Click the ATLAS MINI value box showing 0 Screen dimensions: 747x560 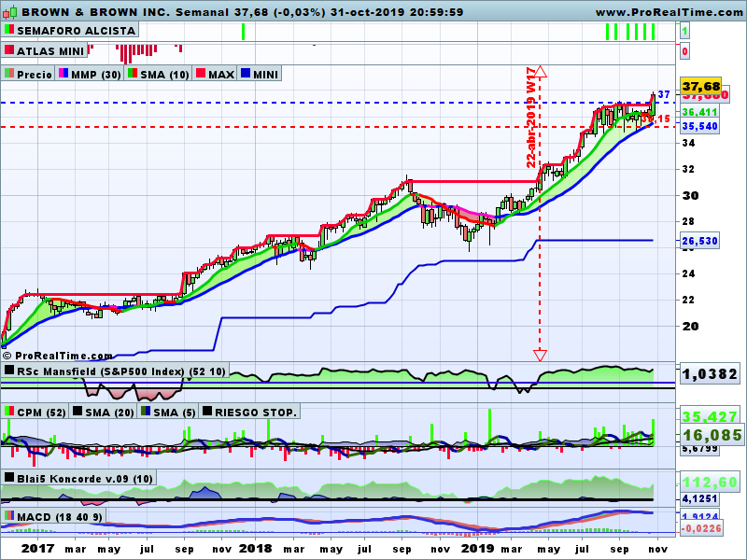coord(684,51)
